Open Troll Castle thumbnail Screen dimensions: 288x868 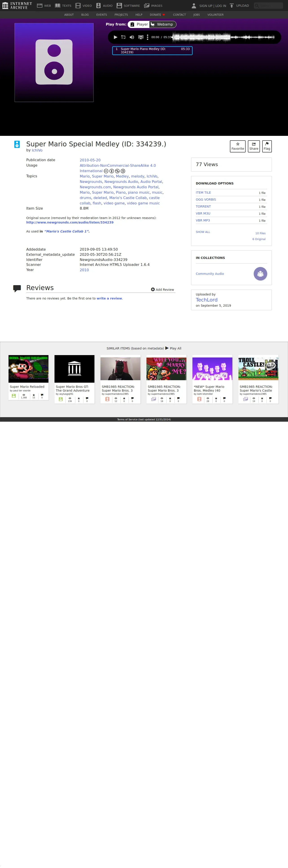258,369
